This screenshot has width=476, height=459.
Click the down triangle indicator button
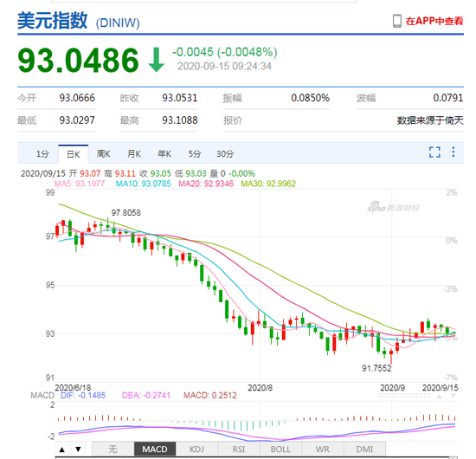tap(78, 449)
